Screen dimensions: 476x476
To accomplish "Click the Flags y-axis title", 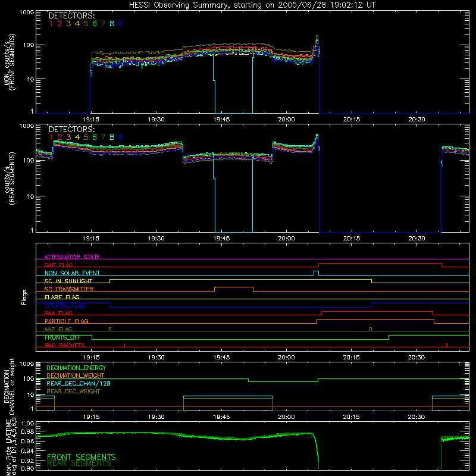I will pyautogui.click(x=24, y=297).
